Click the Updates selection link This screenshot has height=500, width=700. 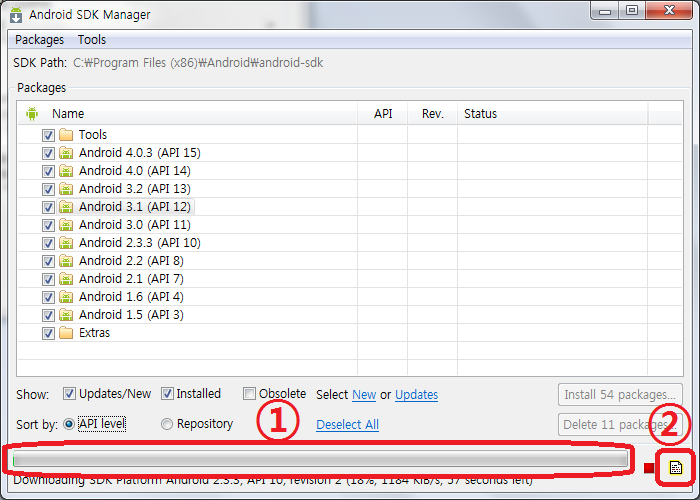[x=417, y=395]
